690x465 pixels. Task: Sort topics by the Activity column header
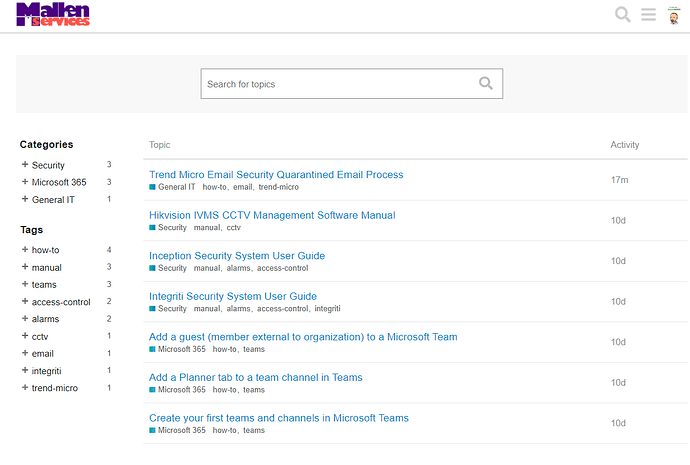click(624, 145)
